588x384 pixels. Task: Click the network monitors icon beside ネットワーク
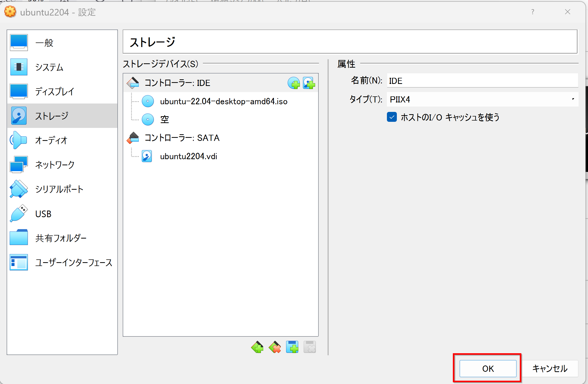pos(19,165)
